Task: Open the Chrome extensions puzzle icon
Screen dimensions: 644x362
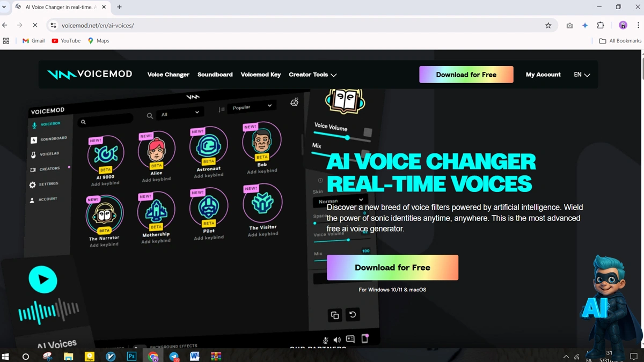Action: [x=601, y=25]
